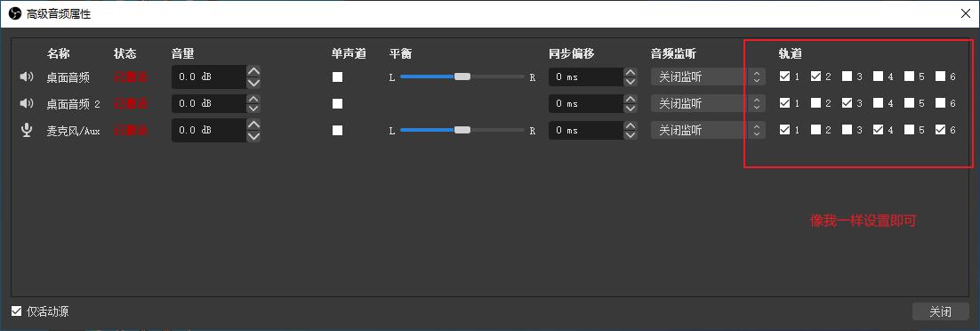Uncheck track 1 for 麦克风/Aux
This screenshot has width=980, height=331.
pos(784,130)
